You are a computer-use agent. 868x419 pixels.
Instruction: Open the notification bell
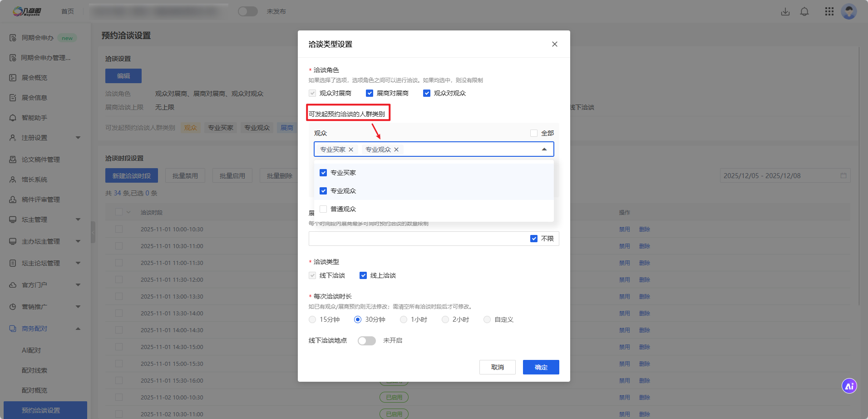[804, 12]
